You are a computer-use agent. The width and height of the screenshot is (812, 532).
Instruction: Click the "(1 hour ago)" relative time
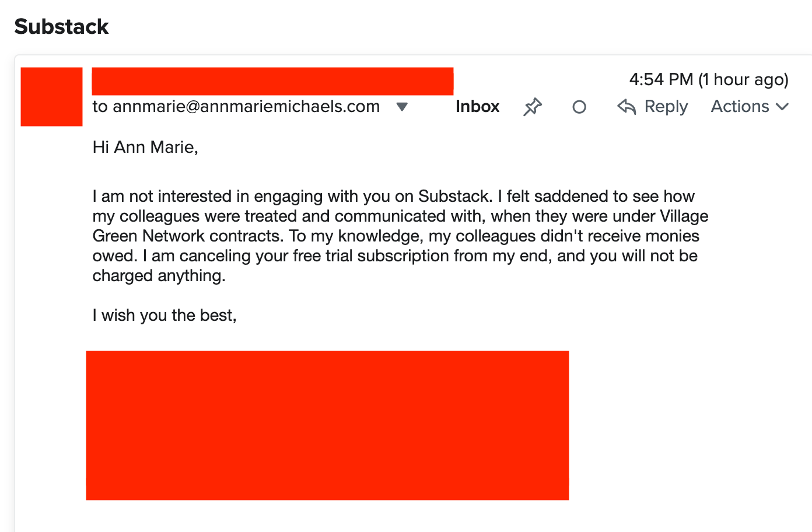pos(743,79)
